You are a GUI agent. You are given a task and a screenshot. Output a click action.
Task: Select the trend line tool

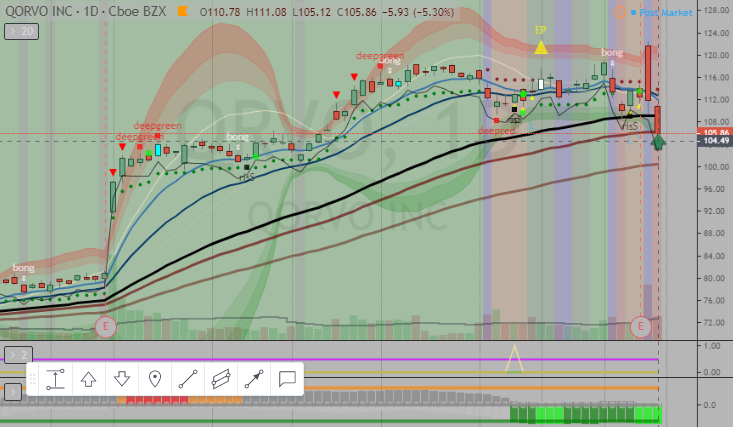pyautogui.click(x=187, y=379)
